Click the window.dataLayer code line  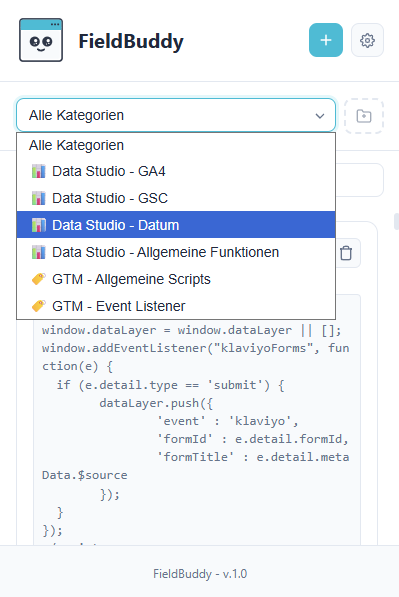point(192,330)
